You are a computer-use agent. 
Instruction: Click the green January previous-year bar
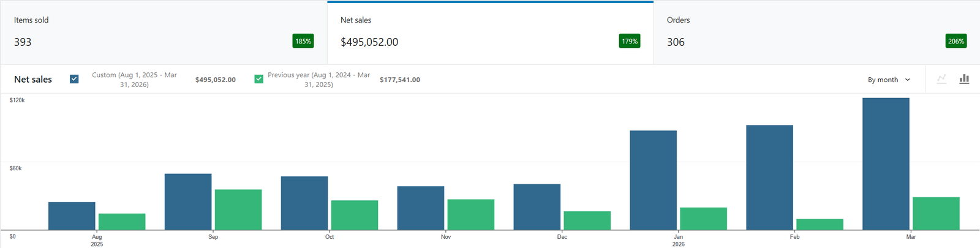[x=703, y=219]
